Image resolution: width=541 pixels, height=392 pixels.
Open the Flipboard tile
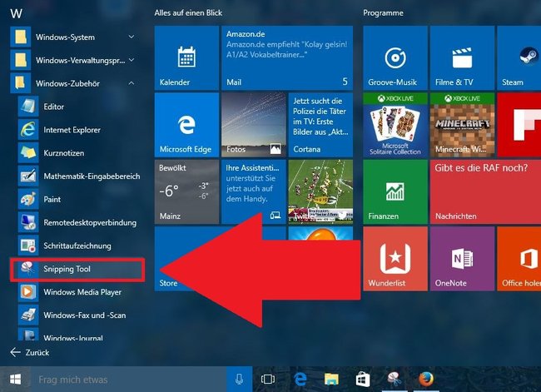[x=519, y=125]
